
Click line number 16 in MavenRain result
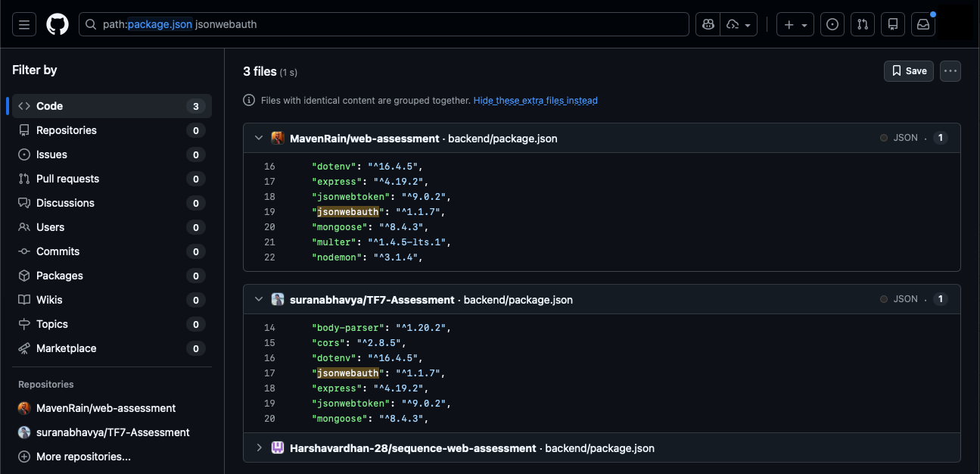pos(269,167)
